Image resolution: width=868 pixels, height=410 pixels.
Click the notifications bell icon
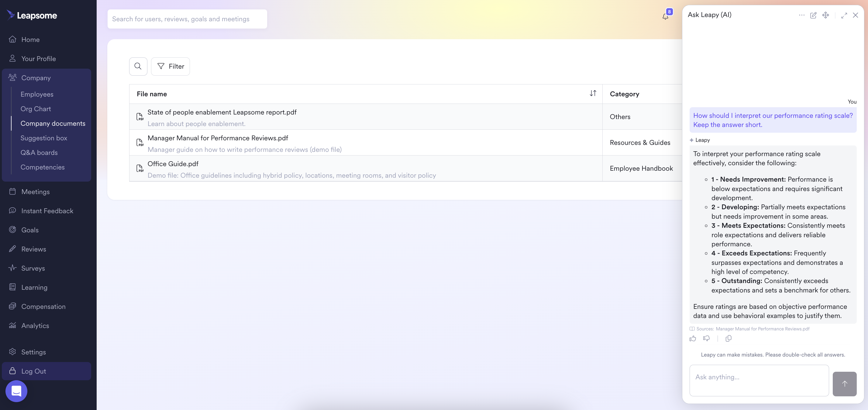coord(665,16)
